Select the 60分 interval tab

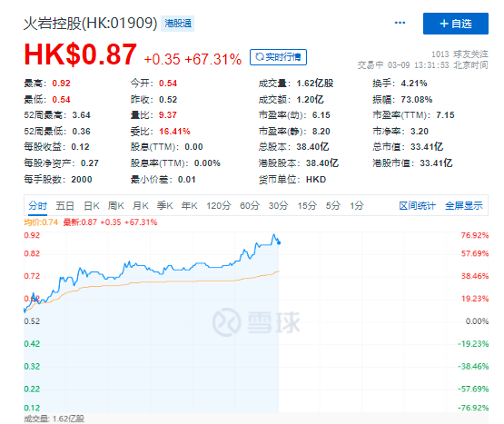(250, 206)
